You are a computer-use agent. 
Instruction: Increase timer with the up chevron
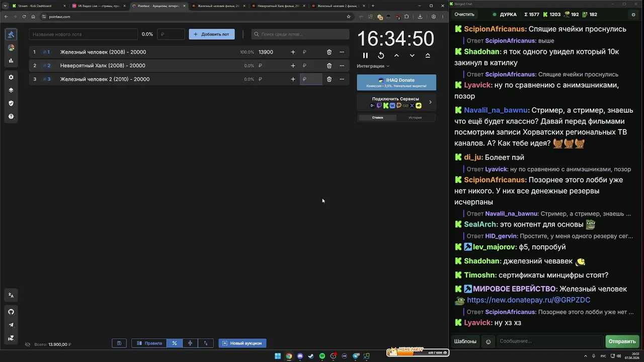tap(396, 55)
